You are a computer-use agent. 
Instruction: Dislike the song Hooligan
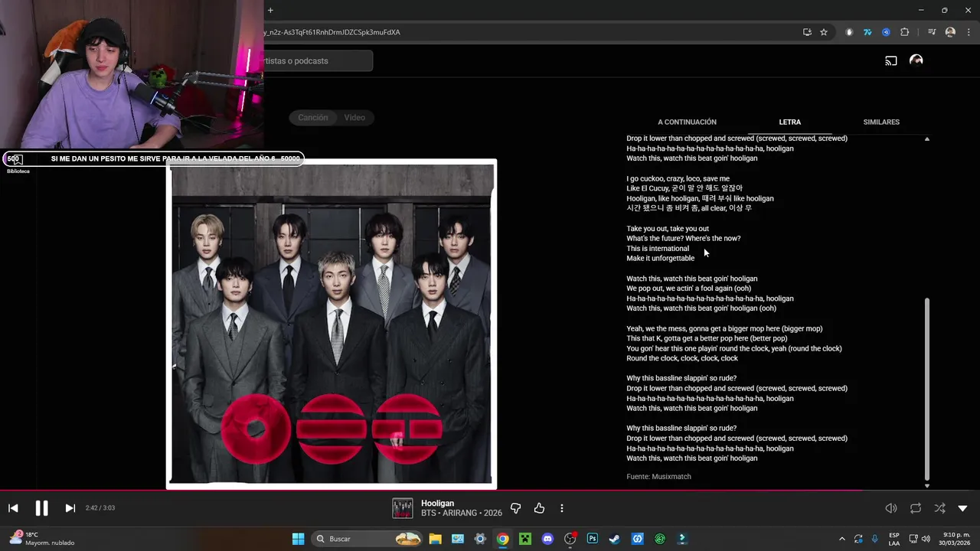point(515,508)
